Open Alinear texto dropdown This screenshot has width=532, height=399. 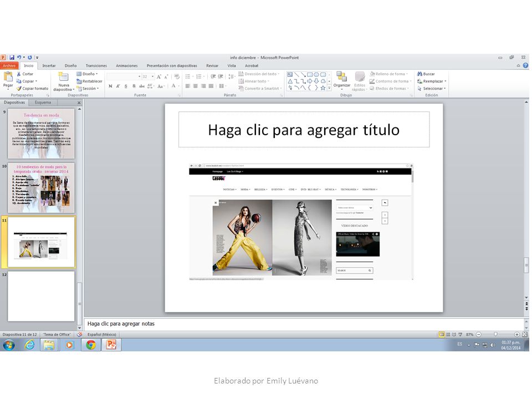(x=254, y=81)
